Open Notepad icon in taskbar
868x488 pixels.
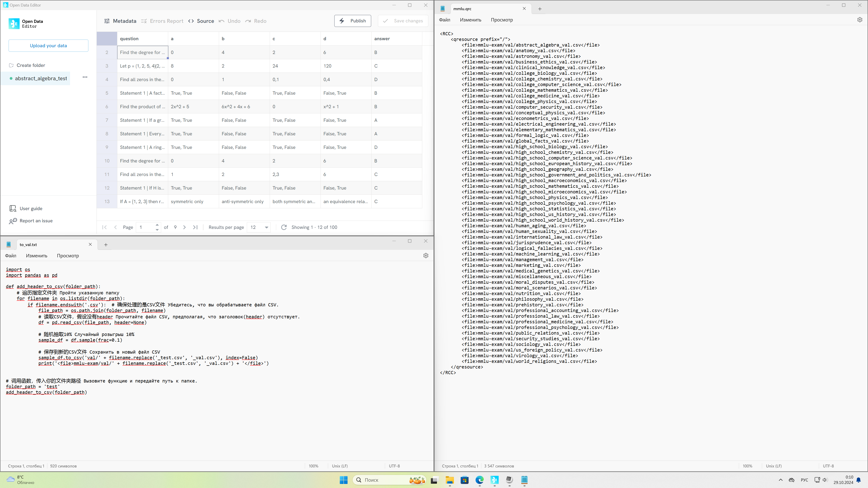point(524,480)
